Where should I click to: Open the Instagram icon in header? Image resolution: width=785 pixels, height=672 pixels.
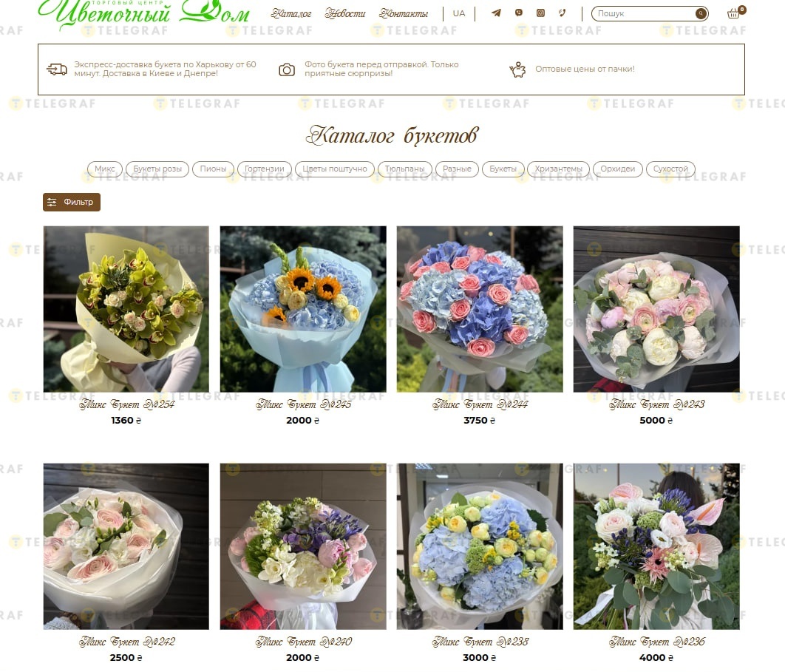tap(540, 13)
